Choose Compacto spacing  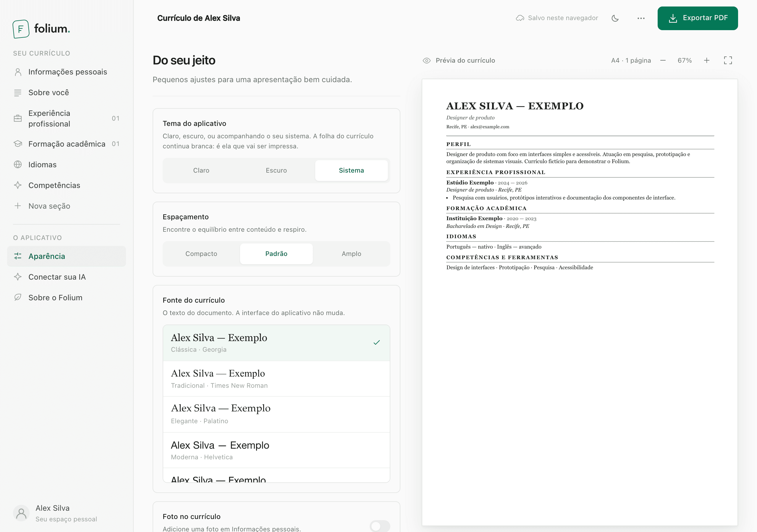201,254
